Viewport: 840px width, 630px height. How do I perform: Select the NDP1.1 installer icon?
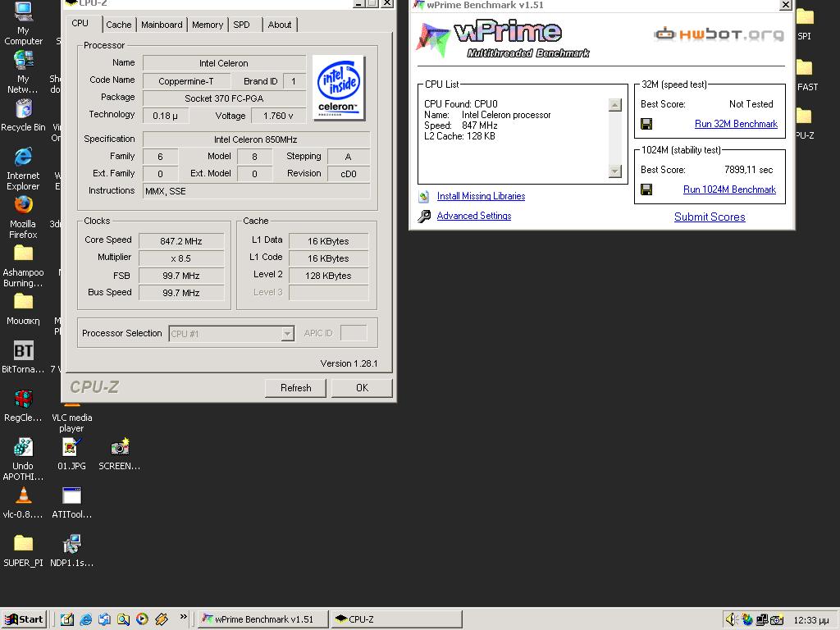click(71, 550)
